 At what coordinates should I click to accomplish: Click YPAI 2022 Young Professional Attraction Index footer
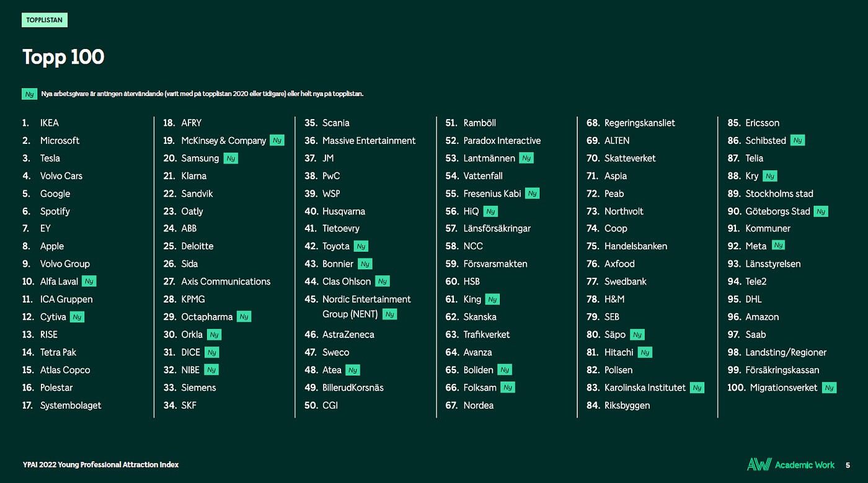coord(100,465)
